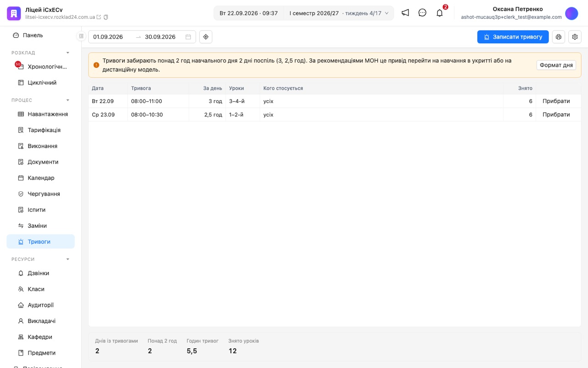This screenshot has height=368, width=588.
Task: Edit end date 30.09.2026 field
Action: 162,37
